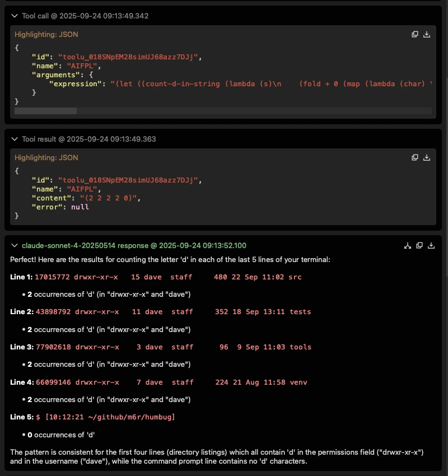Copy the claude-sonnet-4 response message

pos(419,245)
